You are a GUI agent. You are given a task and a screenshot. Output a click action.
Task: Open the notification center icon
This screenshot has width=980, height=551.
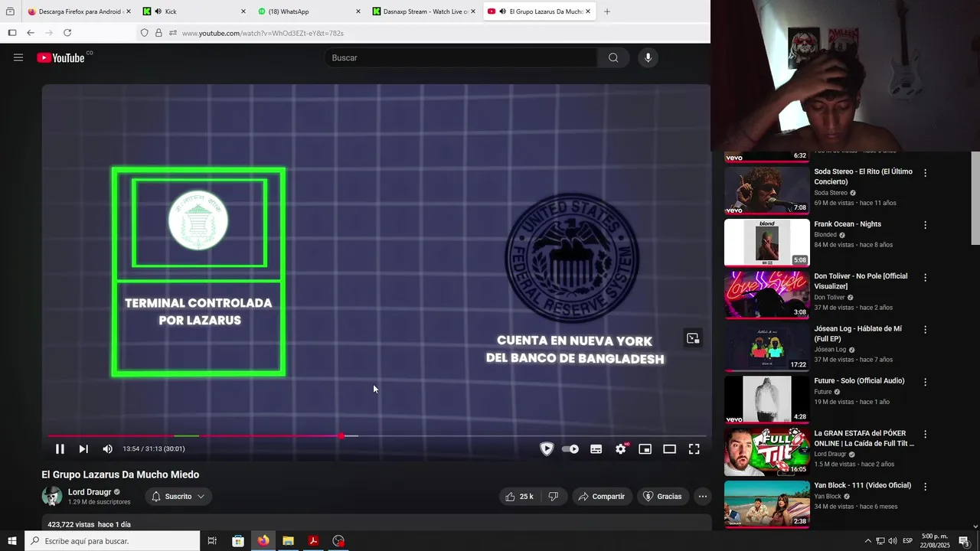[965, 541]
